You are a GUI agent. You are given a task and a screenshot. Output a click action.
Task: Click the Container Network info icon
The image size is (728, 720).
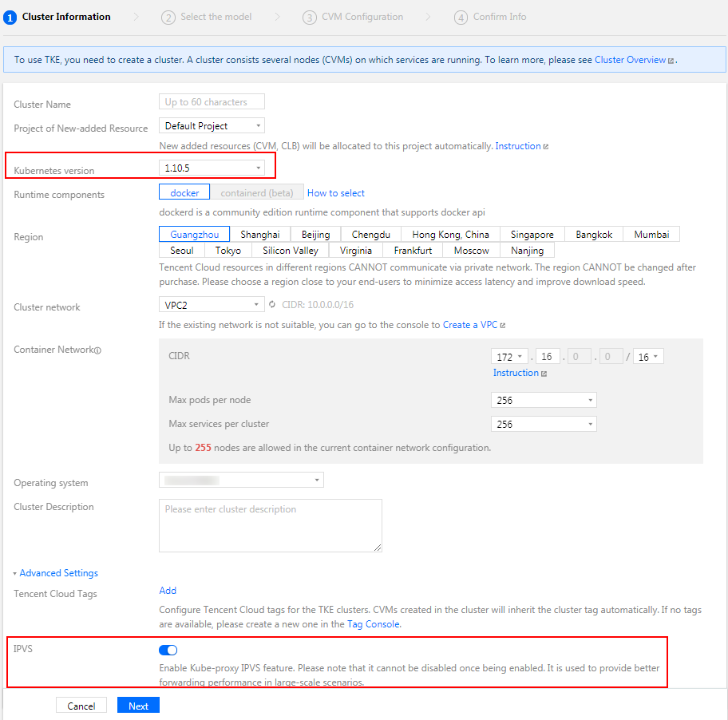[x=97, y=350]
